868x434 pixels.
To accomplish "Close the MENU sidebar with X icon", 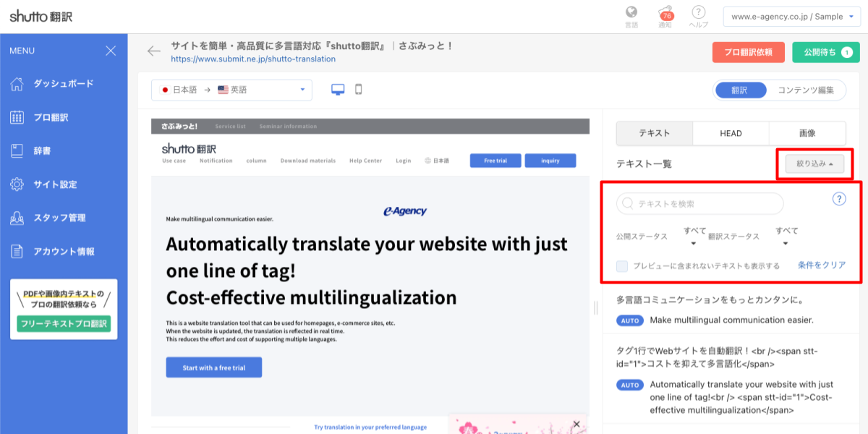I will point(111,51).
